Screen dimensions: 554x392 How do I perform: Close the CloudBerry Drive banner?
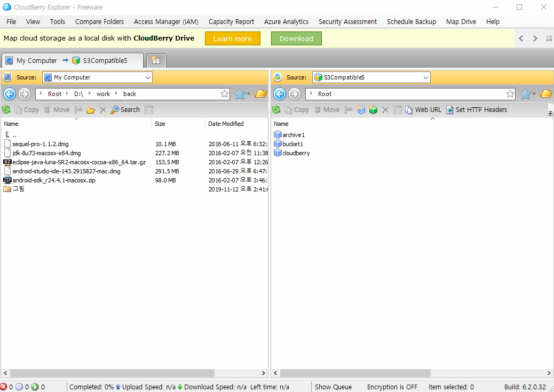pos(549,38)
